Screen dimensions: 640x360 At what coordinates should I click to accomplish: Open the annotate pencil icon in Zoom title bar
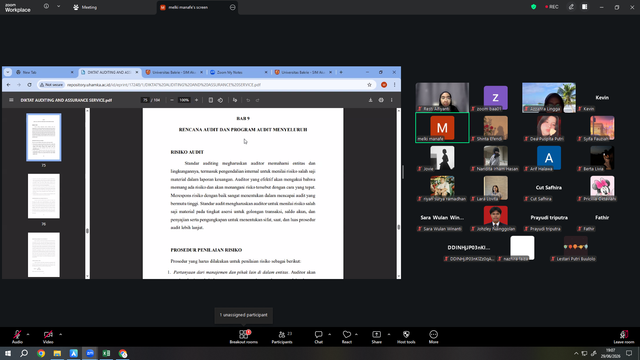[x=571, y=7]
